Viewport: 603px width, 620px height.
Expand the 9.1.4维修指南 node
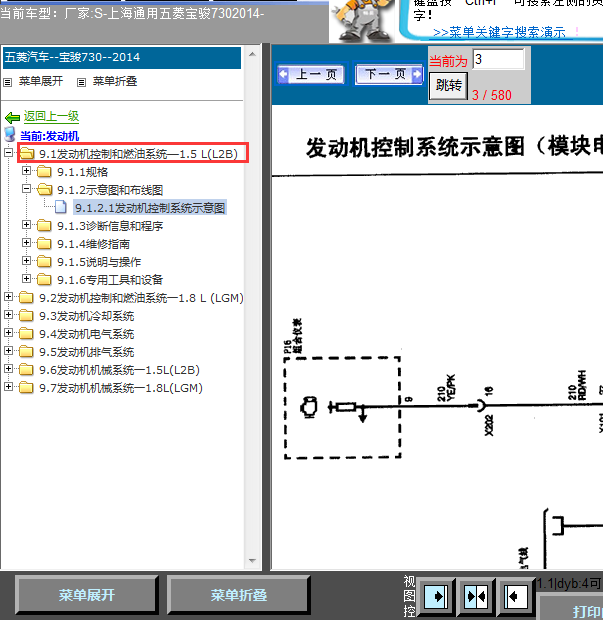pos(26,242)
